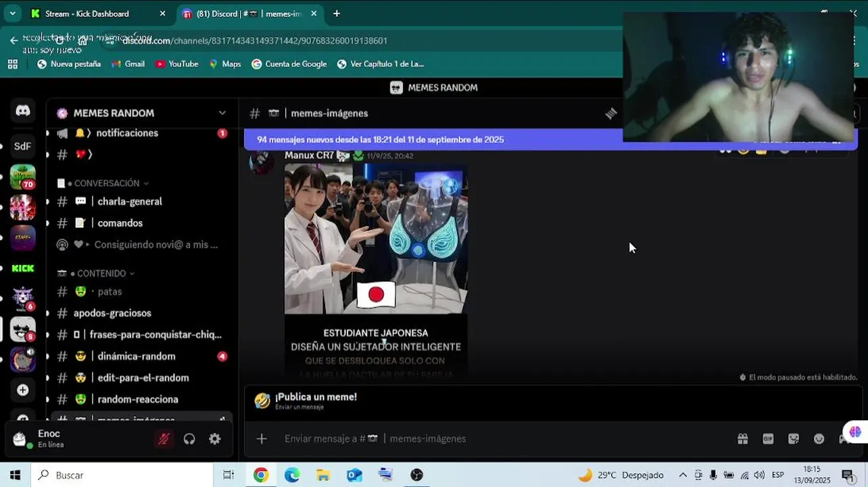Open the patas channel
Image resolution: width=868 pixels, height=487 pixels.
point(140,292)
